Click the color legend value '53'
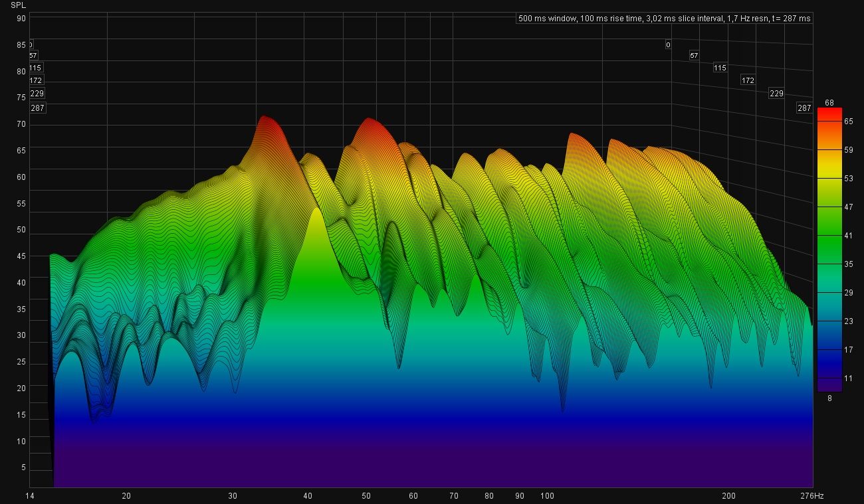This screenshot has height=504, width=864. (848, 179)
